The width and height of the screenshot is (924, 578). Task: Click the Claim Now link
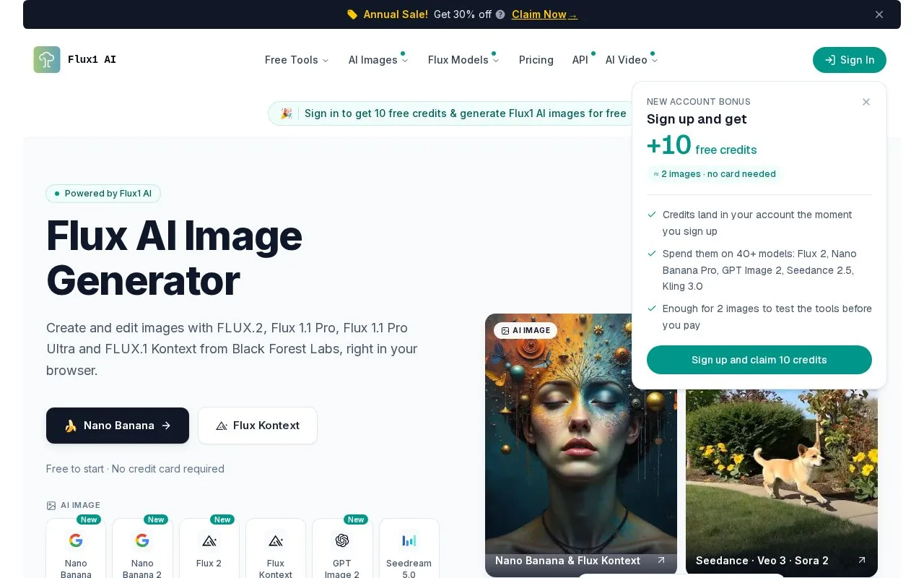[x=544, y=14]
